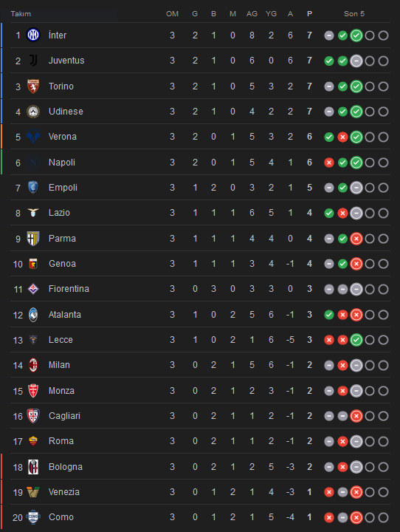The image size is (400, 532).
Task: Click the P points column header
Action: pyautogui.click(x=309, y=14)
